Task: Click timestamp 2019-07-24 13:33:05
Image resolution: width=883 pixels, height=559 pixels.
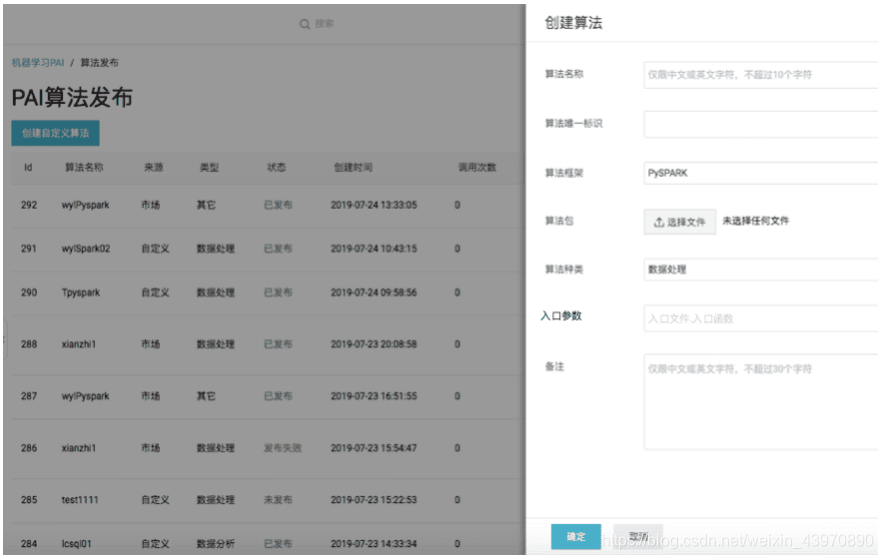Action: [374, 205]
